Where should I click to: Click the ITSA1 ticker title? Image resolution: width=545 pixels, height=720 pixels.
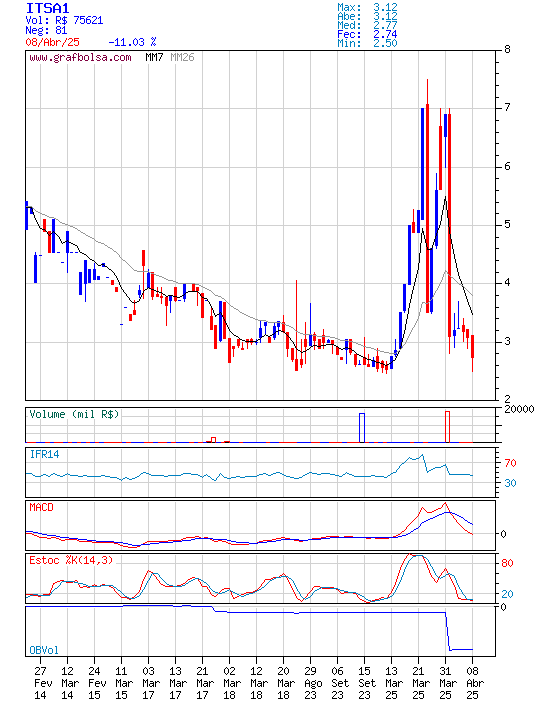tap(48, 8)
